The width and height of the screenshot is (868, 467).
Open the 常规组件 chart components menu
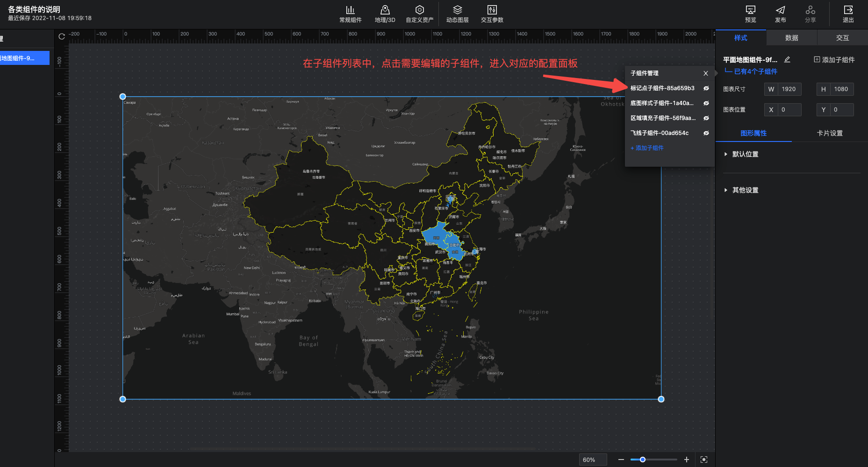[350, 14]
